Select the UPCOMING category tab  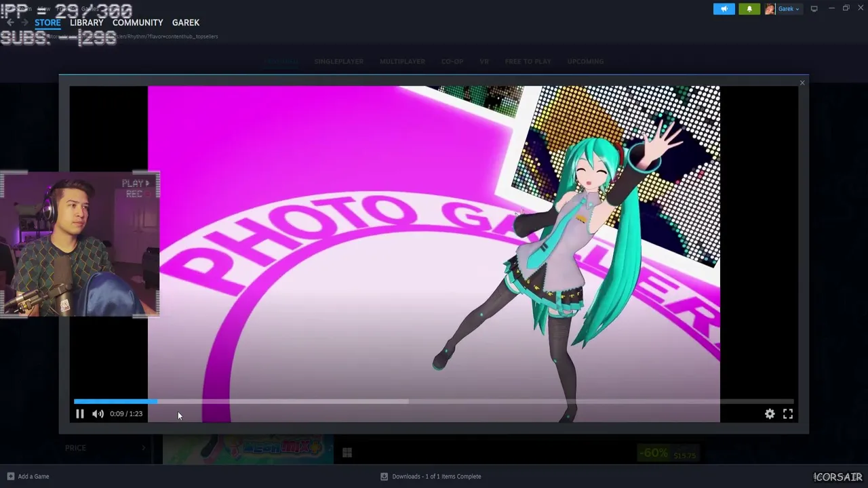click(585, 62)
